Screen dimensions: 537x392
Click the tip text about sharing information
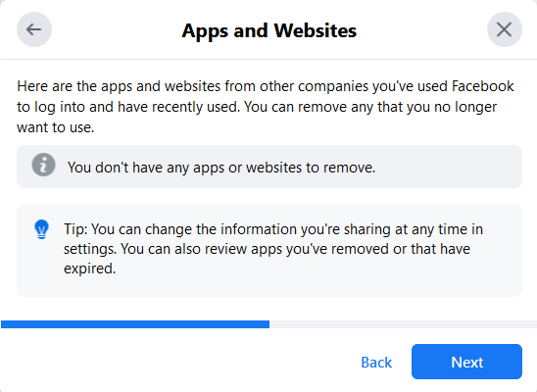(x=273, y=249)
